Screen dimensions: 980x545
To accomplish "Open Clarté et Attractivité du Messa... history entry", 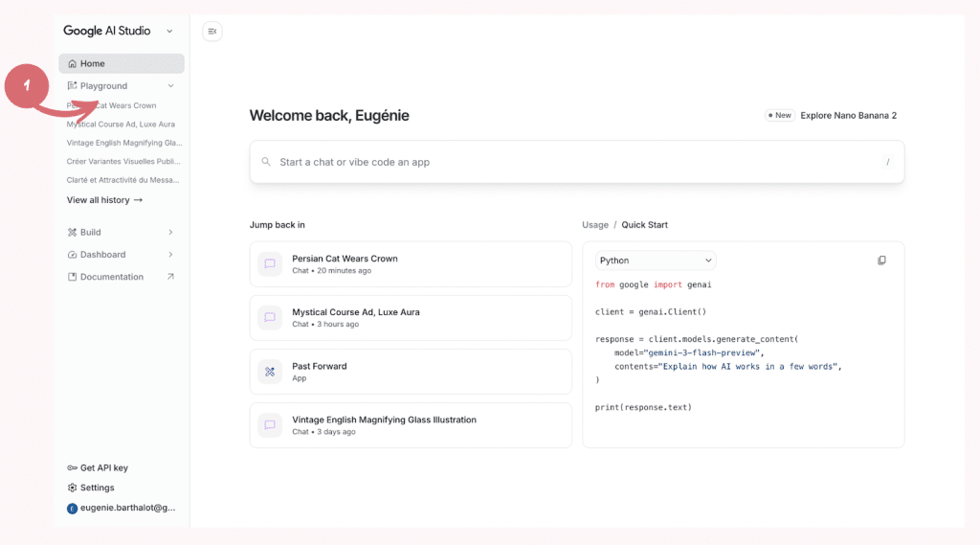I will (123, 180).
